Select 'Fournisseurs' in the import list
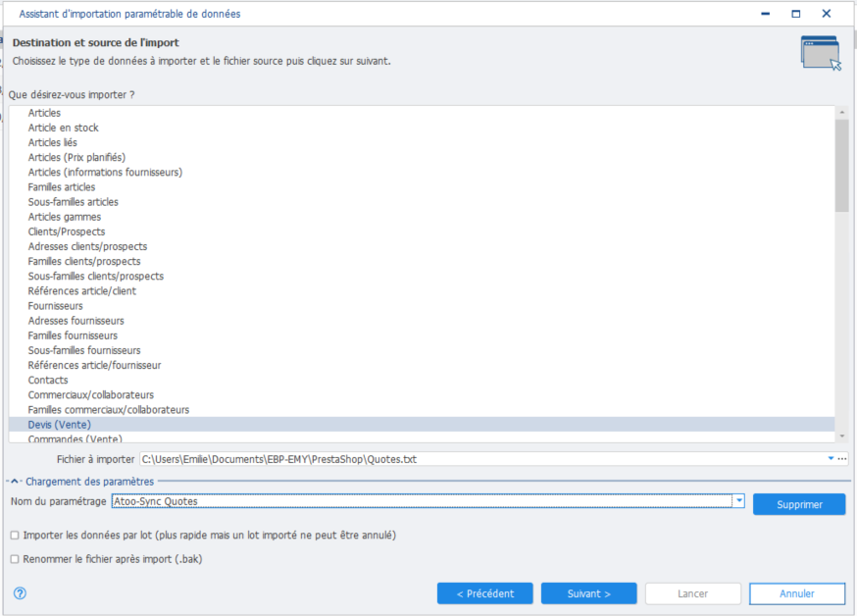This screenshot has height=616, width=857. coord(55,306)
